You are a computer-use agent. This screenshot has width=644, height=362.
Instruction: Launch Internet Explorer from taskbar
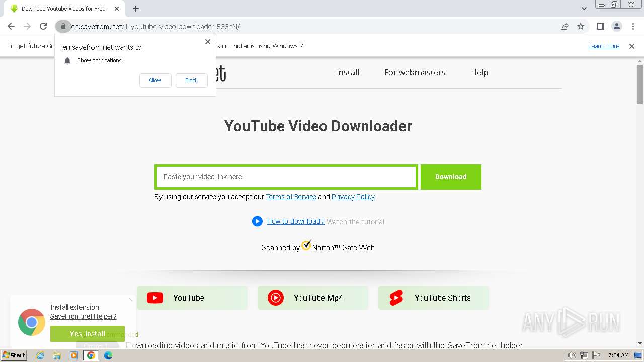tap(40, 355)
